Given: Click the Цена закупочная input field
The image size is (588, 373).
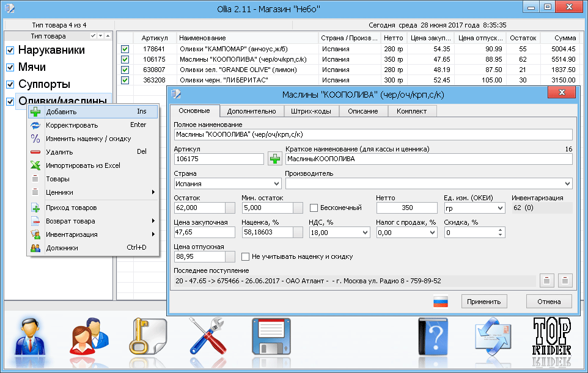Looking at the screenshot, I should coord(204,232).
